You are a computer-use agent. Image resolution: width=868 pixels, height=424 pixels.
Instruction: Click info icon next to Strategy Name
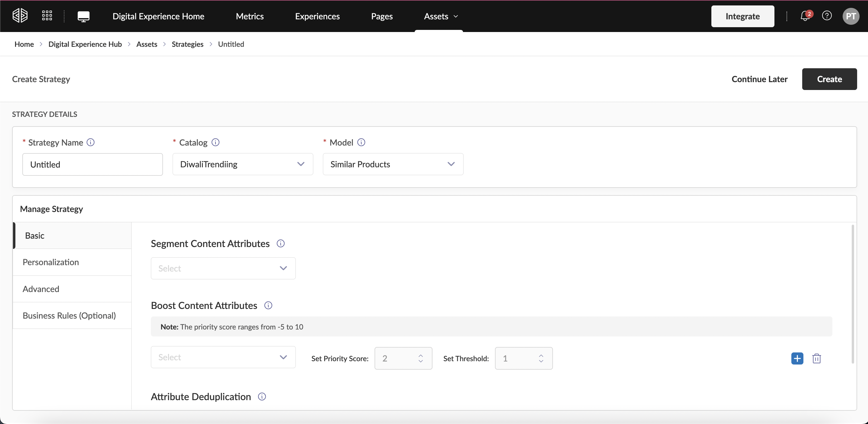click(x=90, y=142)
